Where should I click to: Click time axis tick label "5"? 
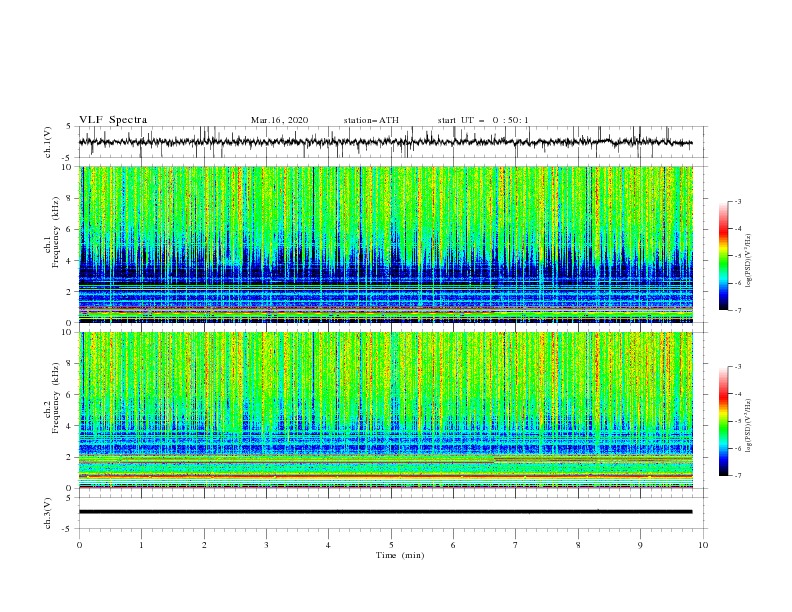pos(391,545)
